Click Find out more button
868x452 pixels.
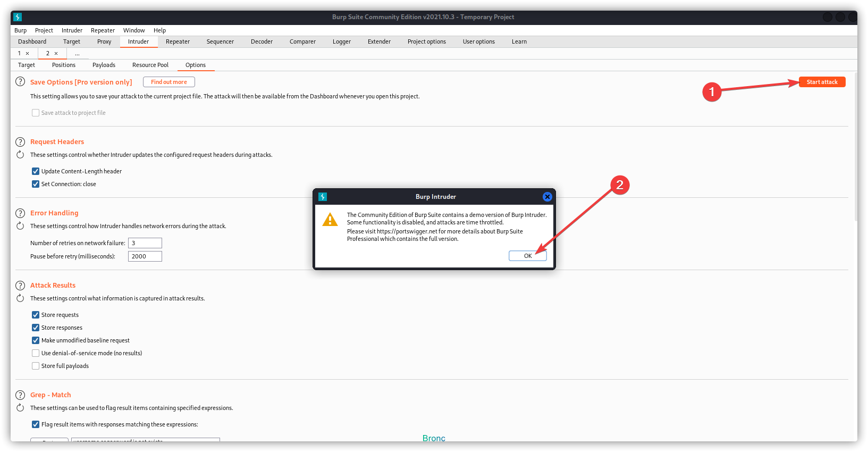(x=169, y=82)
